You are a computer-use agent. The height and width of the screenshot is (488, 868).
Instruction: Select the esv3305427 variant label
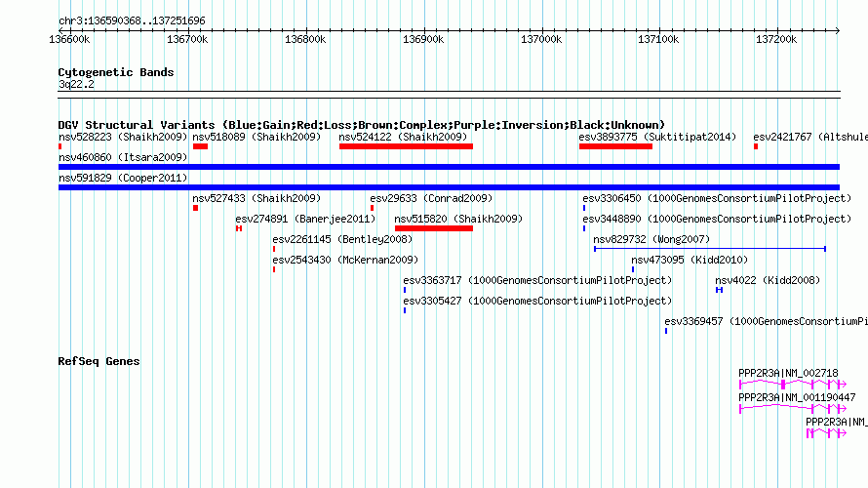[x=537, y=301]
